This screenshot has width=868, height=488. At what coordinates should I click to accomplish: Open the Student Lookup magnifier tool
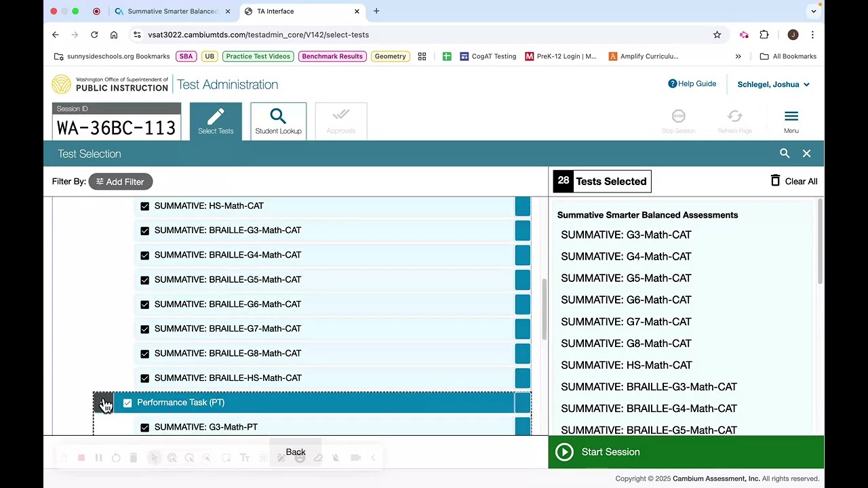[278, 121]
